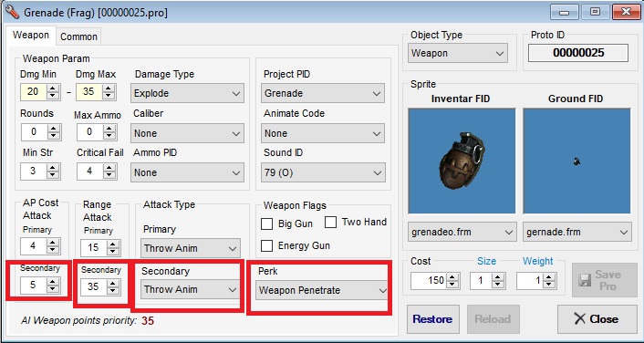Click the Dmg Min value field
Viewport: 644px width, 343px height.
click(33, 91)
